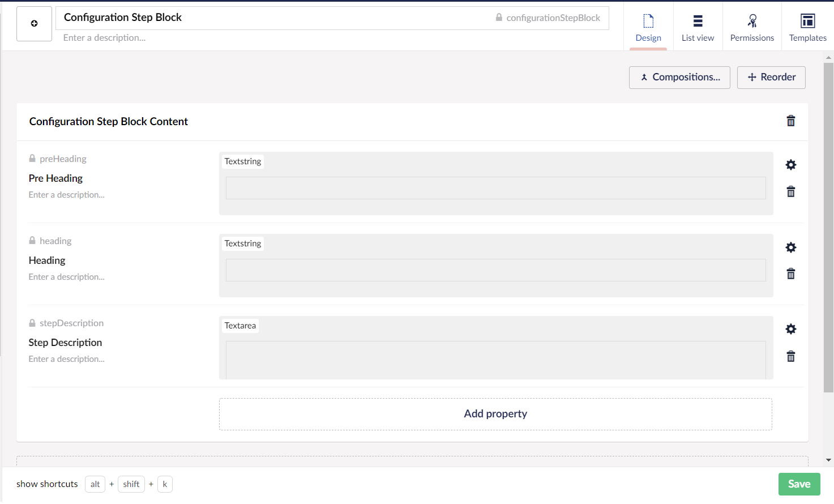
Task: Switch to the List view tab
Action: coord(698,27)
